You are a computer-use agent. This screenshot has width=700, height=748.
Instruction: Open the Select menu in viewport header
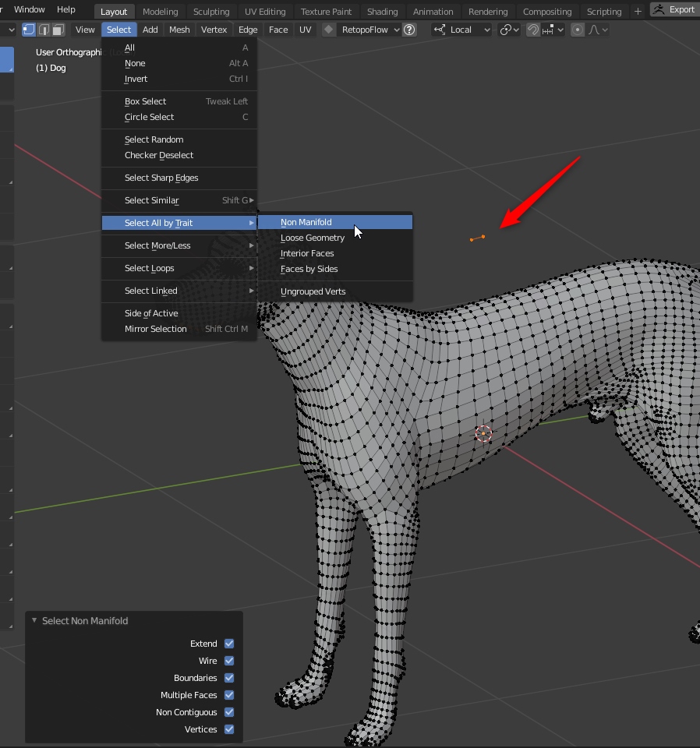pos(118,30)
